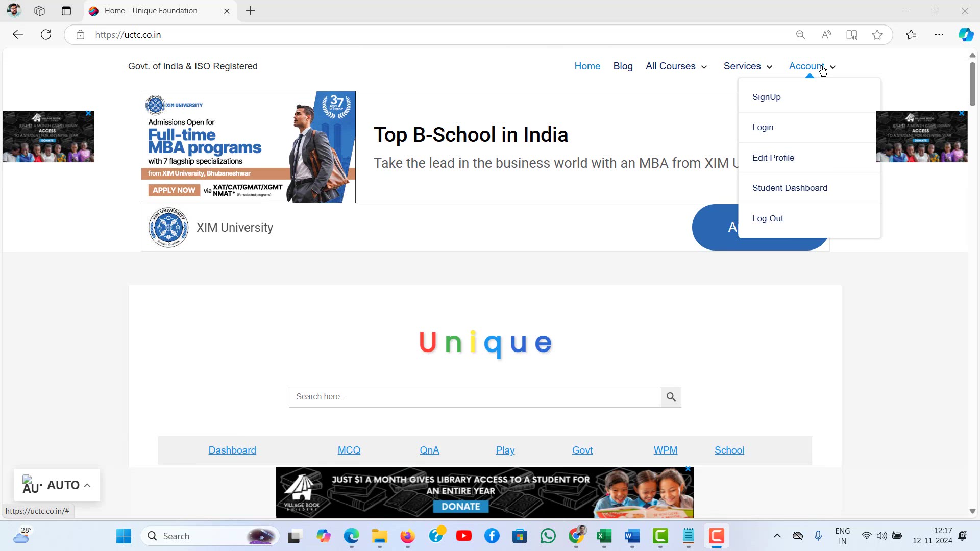Viewport: 980px width, 551px height.
Task: Open the Dashboard link
Action: point(232,450)
